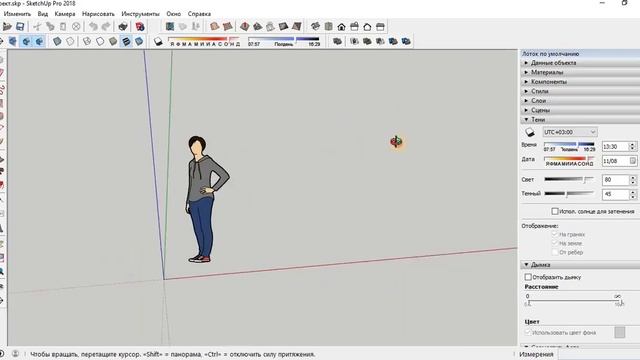Click the Undo arrow icon

coord(93,27)
